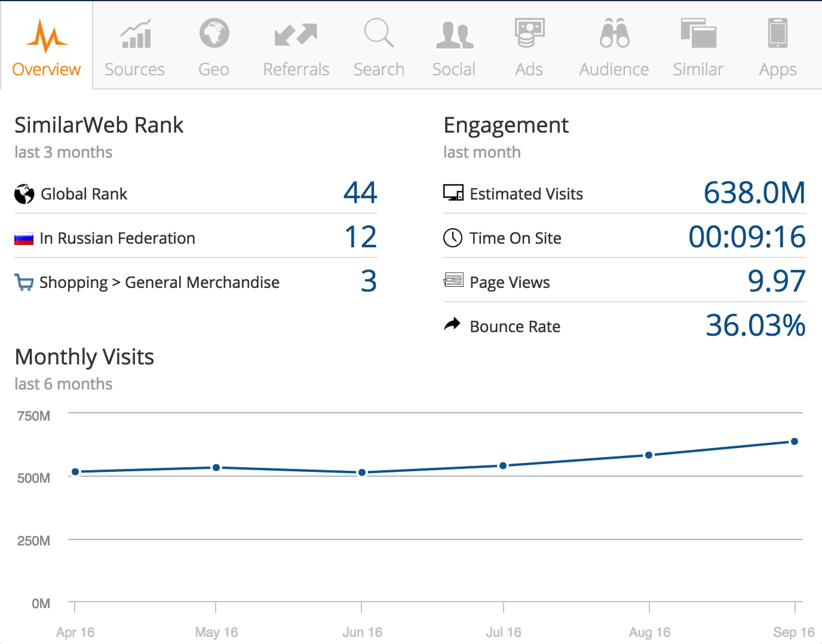
Task: Click the Geo globe icon
Action: click(x=214, y=33)
